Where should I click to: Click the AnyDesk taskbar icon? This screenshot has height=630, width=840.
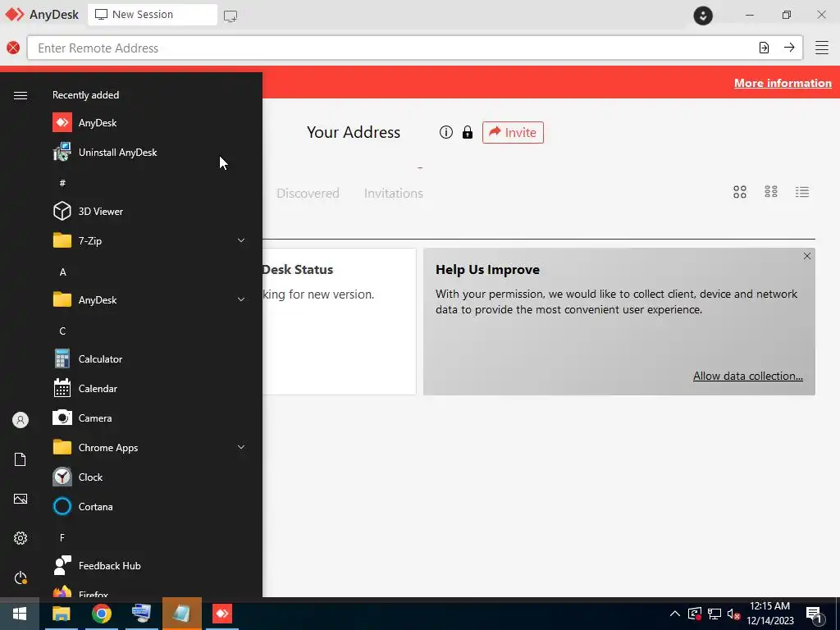coord(221,614)
